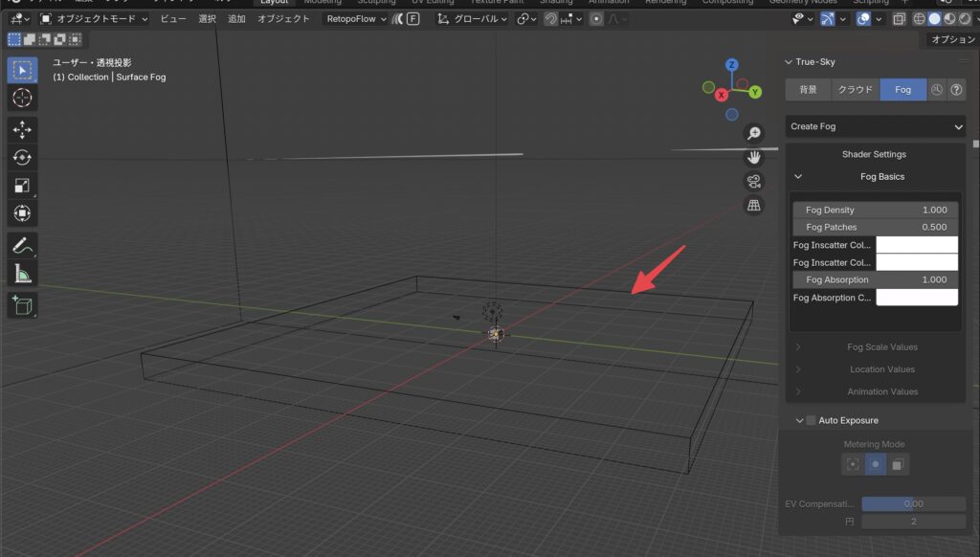
Task: Switch to rendered viewport shading
Action: (x=965, y=19)
